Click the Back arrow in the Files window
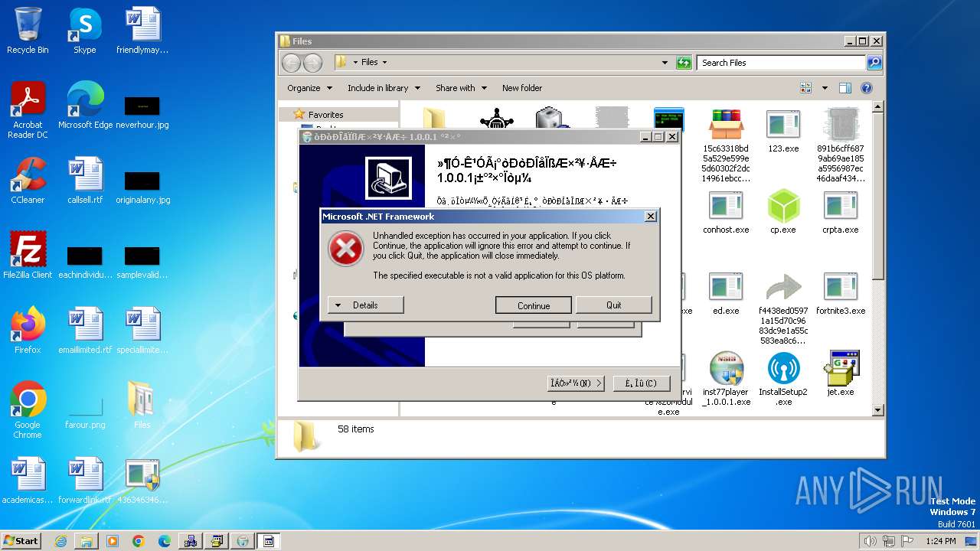 (291, 63)
